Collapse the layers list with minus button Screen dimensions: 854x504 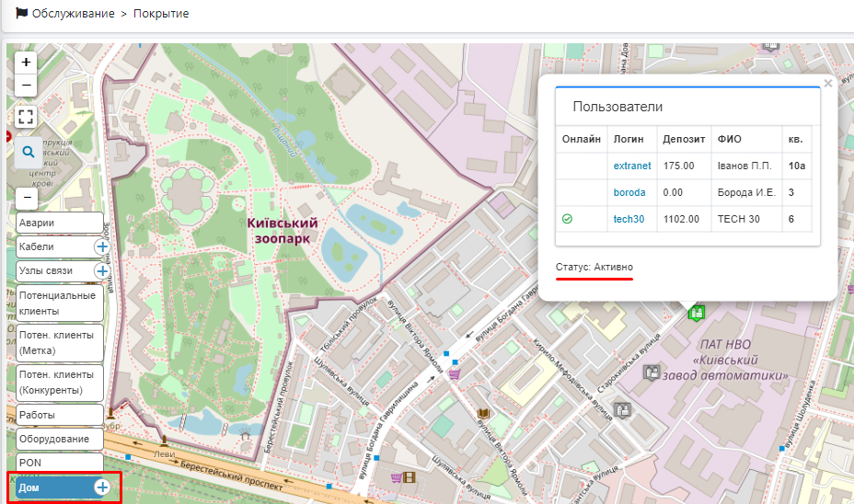[x=27, y=198]
